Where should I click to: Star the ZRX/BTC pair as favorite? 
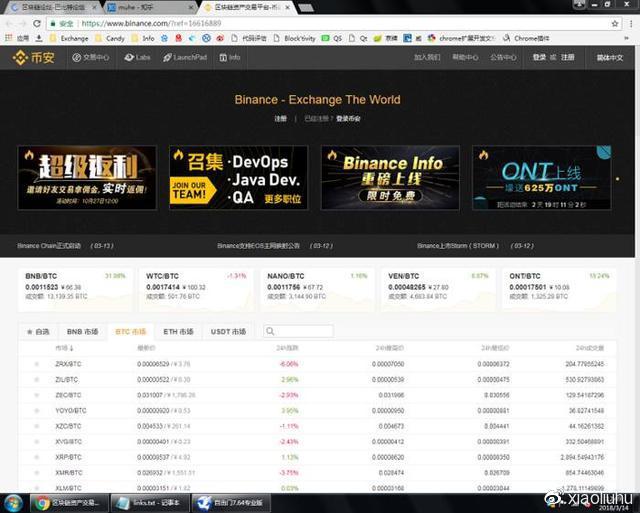click(x=37, y=364)
